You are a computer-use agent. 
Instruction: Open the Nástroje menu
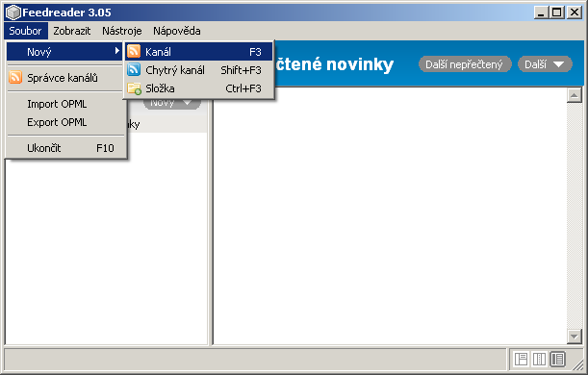(122, 31)
